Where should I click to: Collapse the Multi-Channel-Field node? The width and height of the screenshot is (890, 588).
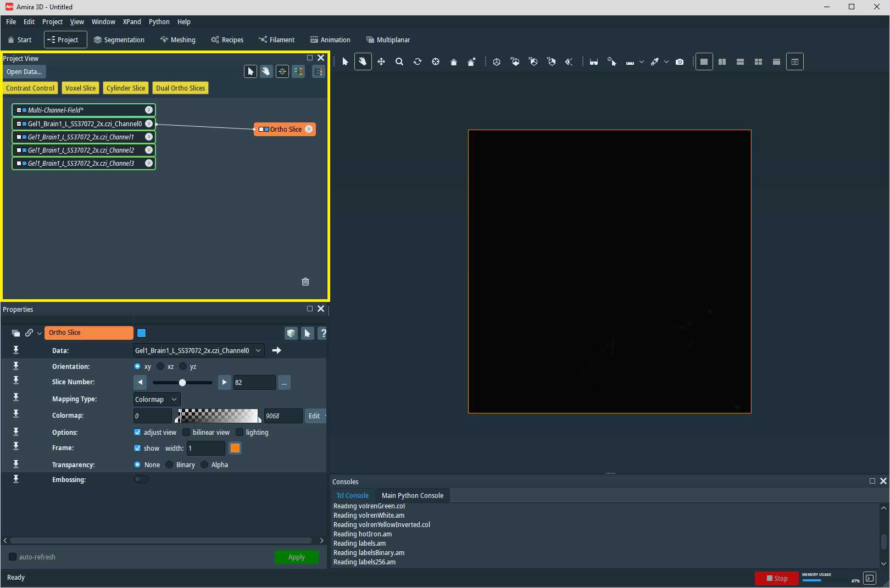coord(19,110)
